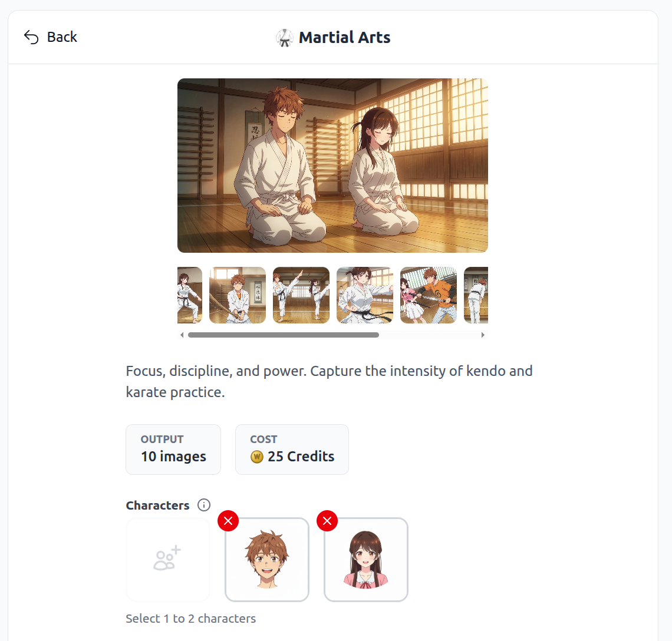Click the left carousel scroll arrow

point(182,335)
